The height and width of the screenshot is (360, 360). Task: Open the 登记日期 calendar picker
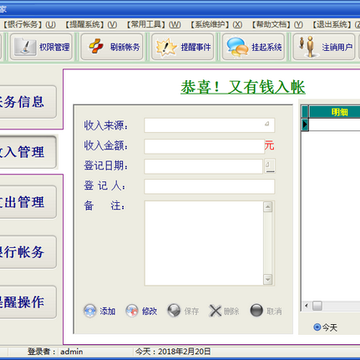[x=270, y=166]
